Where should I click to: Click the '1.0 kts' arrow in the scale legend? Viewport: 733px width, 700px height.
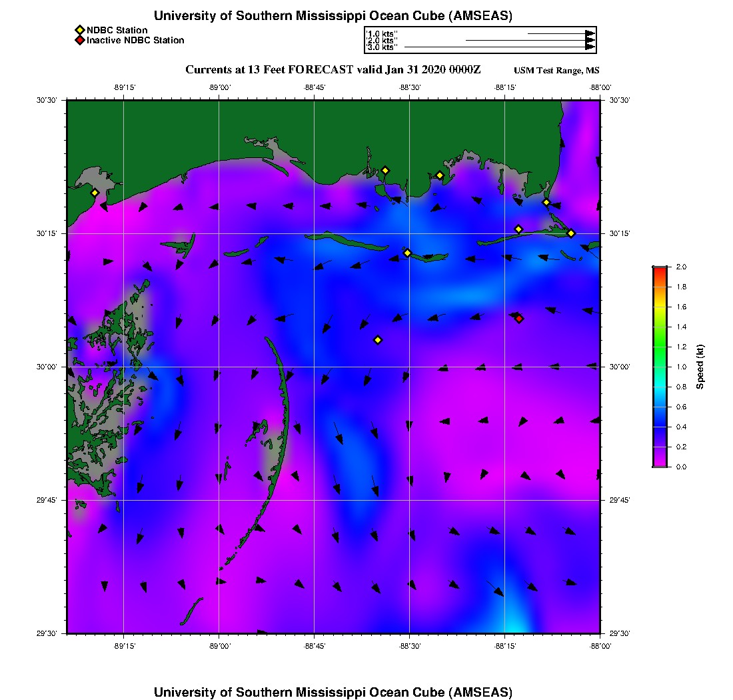click(x=560, y=33)
